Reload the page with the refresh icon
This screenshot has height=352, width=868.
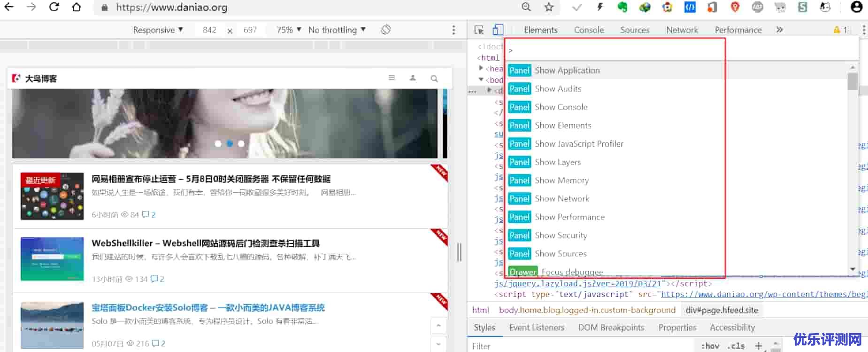tap(54, 7)
